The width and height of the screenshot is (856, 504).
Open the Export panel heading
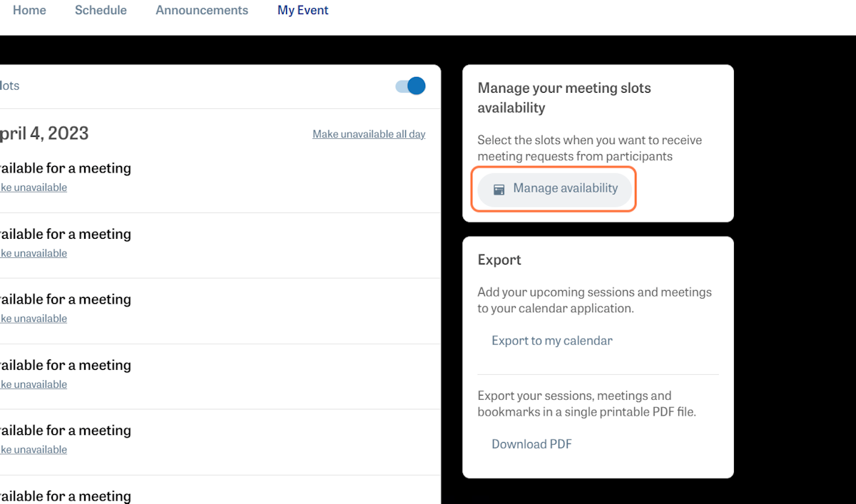[x=499, y=259]
